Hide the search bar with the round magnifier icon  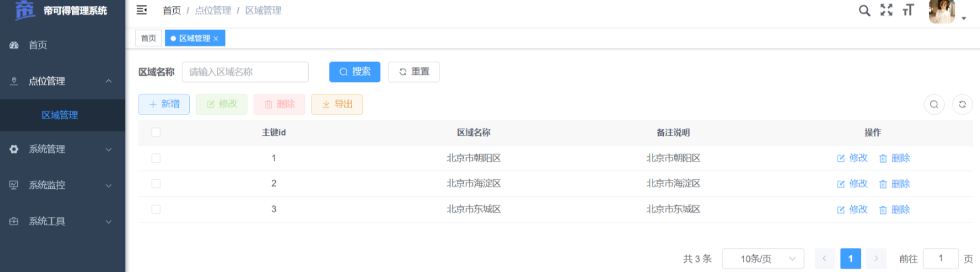(934, 104)
